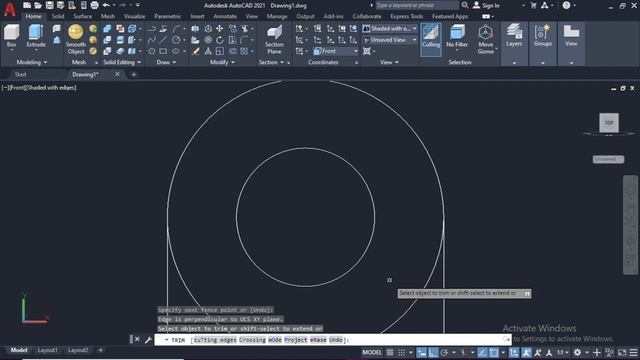This screenshot has width=640, height=360.
Task: Open the Layers panel
Action: tap(514, 35)
